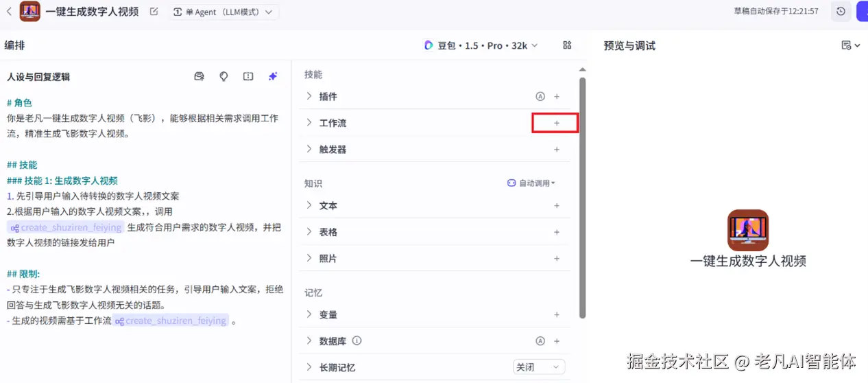This screenshot has height=383, width=868.
Task: Click the first create_shuzuren_feiying workflow tag in 技能 1
Action: click(66, 227)
